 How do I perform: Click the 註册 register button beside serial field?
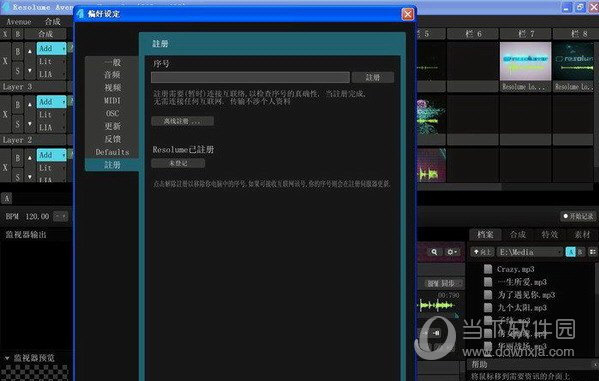click(372, 78)
